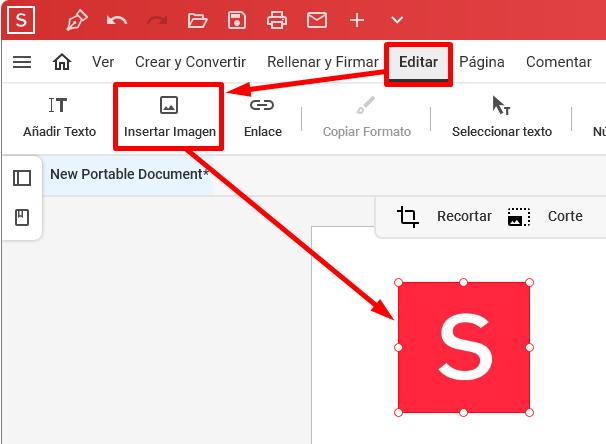Activate Seleccionar texto tool
Screen dimensions: 606x444
click(x=502, y=117)
